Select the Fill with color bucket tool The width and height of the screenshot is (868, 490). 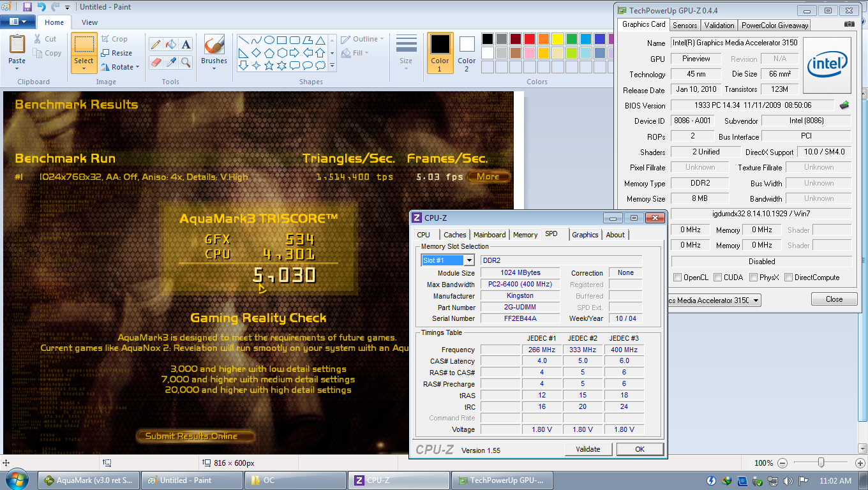coord(170,45)
